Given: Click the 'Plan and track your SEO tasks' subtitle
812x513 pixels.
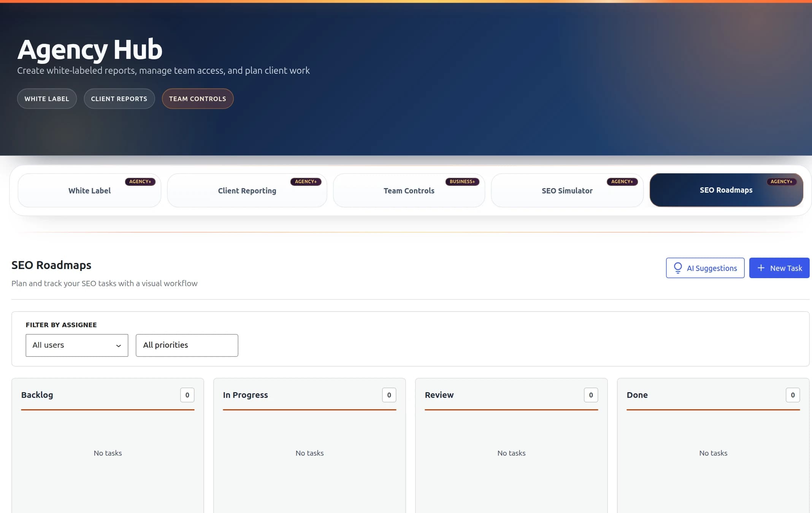Looking at the screenshot, I should tap(105, 283).
